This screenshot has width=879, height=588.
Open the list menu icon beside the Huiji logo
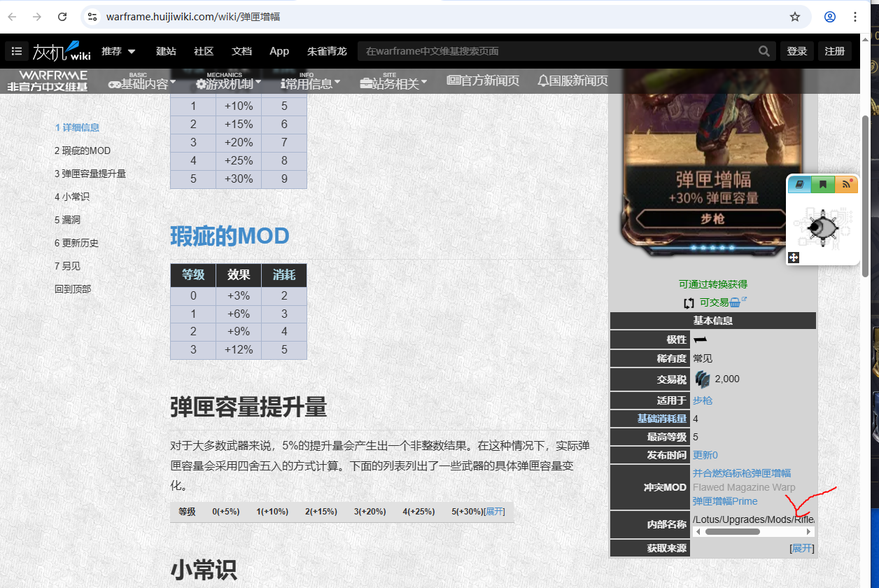17,51
